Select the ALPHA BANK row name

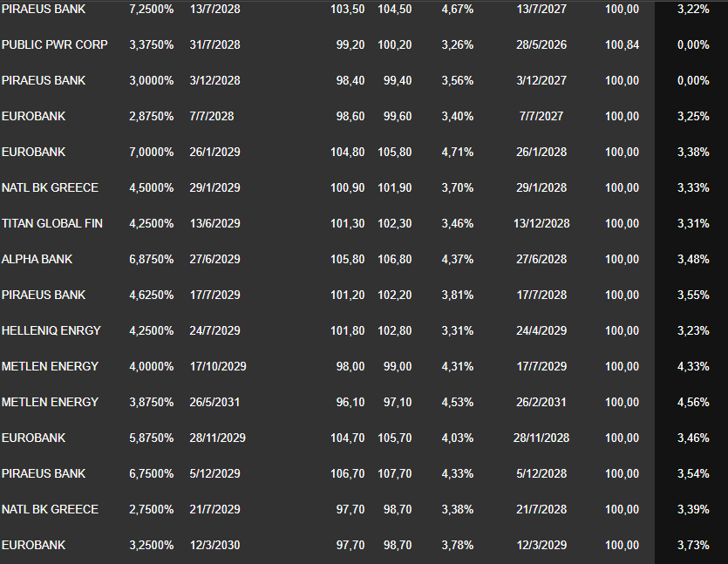coord(37,259)
